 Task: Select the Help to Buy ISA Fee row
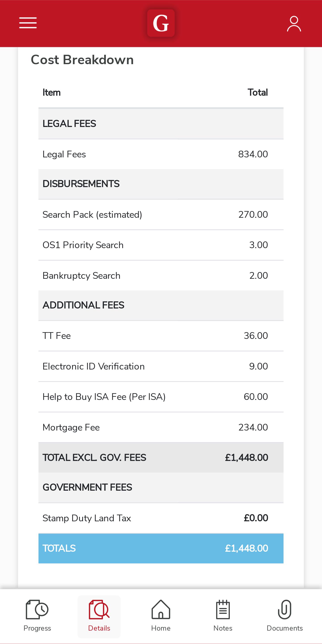click(x=161, y=397)
